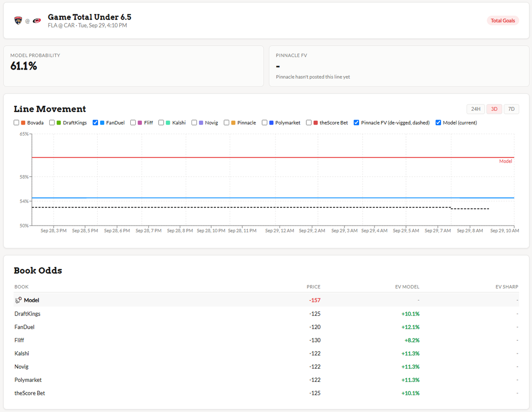Image resolution: width=532 pixels, height=412 pixels.
Task: Click the FanDuel blue color swatch
Action: 102,123
